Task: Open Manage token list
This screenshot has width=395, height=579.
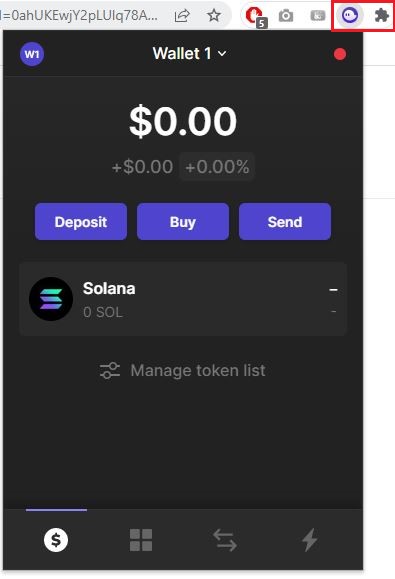Action: [183, 370]
